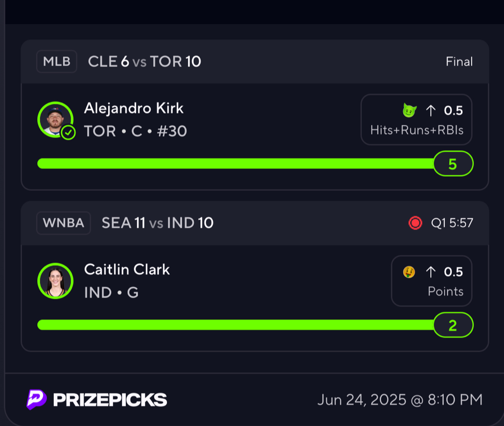Open Caitlin Clark's player photo
The height and width of the screenshot is (426, 504).
56,281
